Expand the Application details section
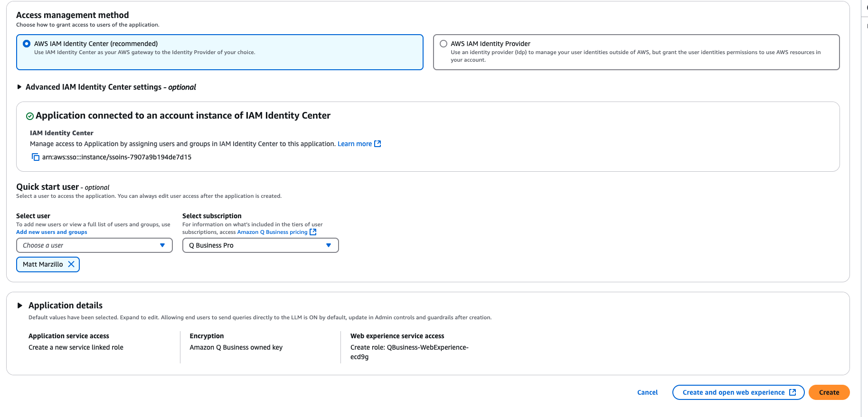Viewport: 868px width, 417px height. [20, 306]
